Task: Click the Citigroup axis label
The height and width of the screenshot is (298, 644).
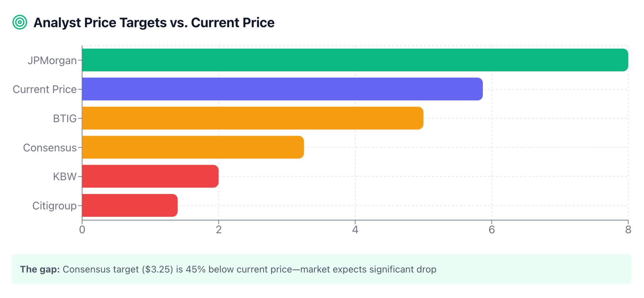Action: pyautogui.click(x=54, y=206)
